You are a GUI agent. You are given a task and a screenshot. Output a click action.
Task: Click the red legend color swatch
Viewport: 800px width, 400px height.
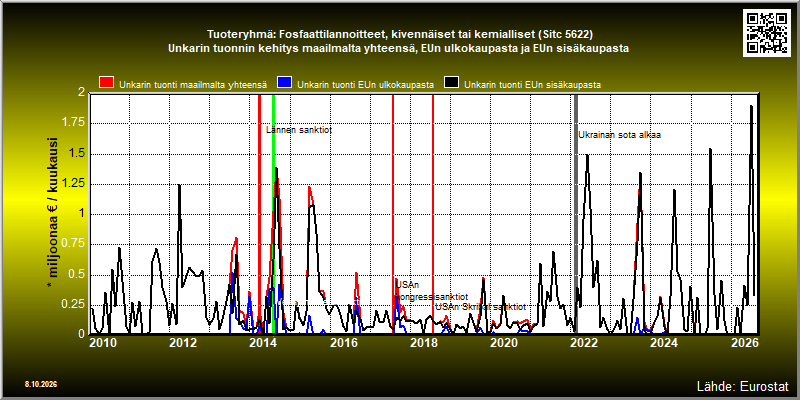107,83
